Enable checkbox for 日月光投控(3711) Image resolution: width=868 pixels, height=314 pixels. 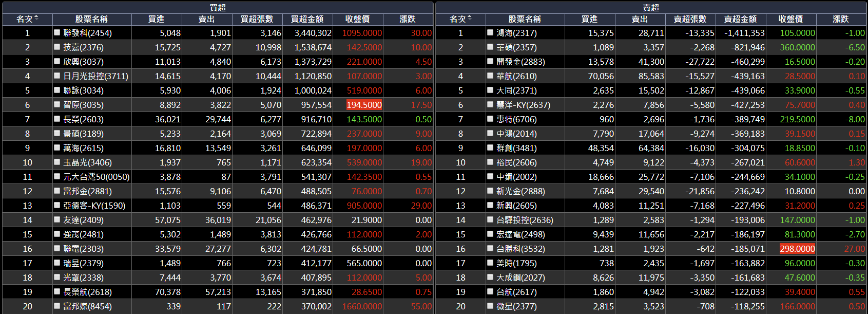click(x=57, y=76)
